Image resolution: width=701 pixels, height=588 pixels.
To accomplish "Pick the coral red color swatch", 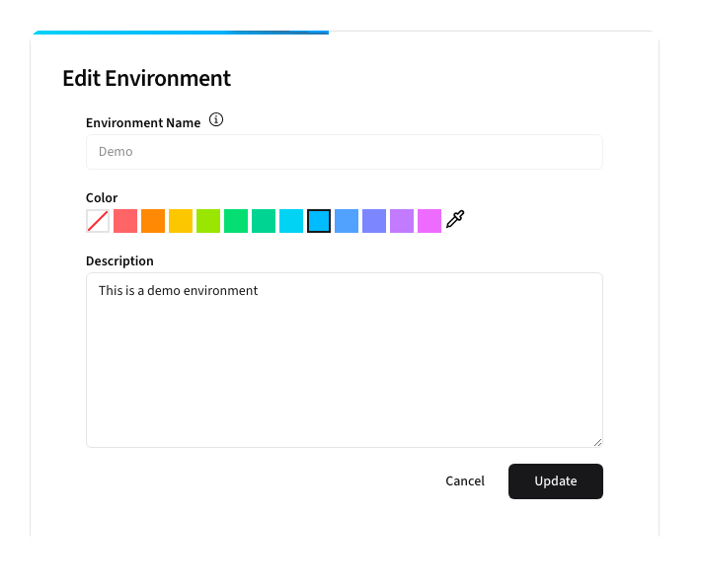I will pos(125,221).
